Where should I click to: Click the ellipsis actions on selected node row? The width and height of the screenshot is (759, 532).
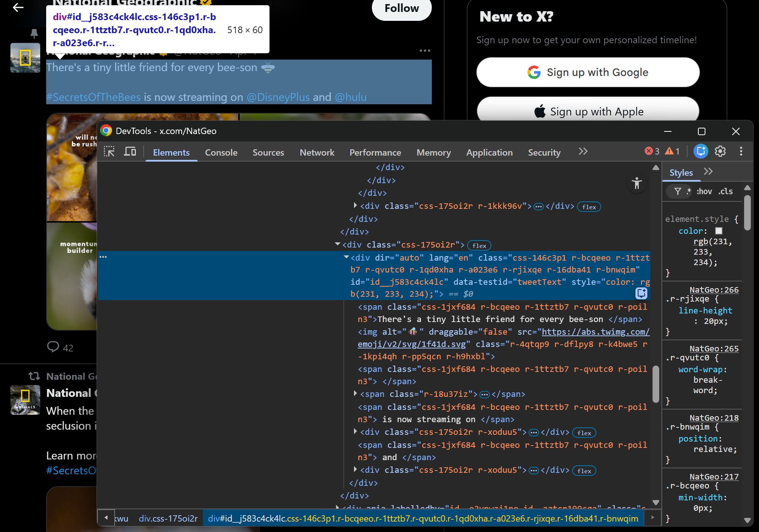click(103, 257)
